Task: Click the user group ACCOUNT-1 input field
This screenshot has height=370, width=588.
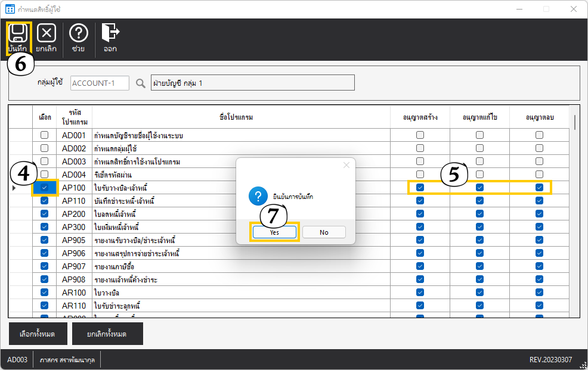Action: coord(100,83)
